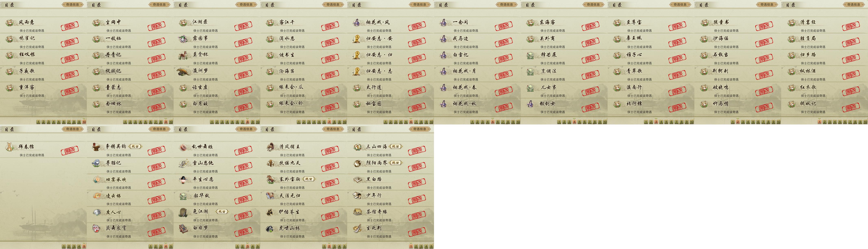Click the 绝世 tag beside 争铸吴钩

(135, 146)
